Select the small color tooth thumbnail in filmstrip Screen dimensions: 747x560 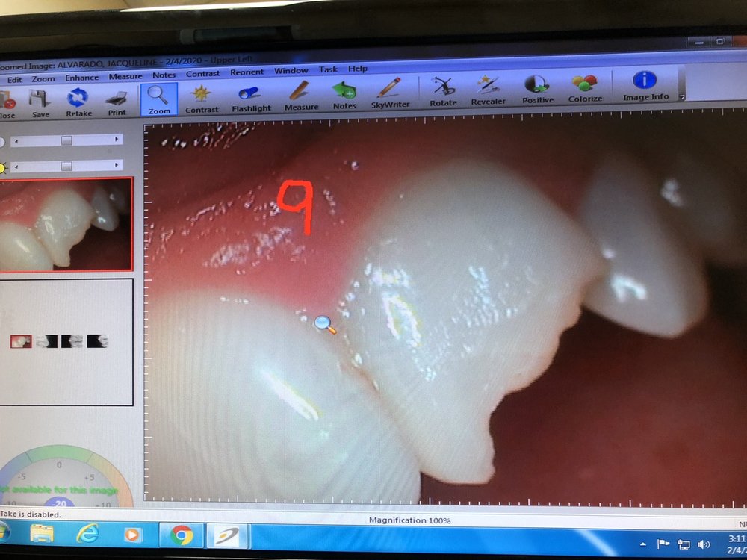click(21, 341)
